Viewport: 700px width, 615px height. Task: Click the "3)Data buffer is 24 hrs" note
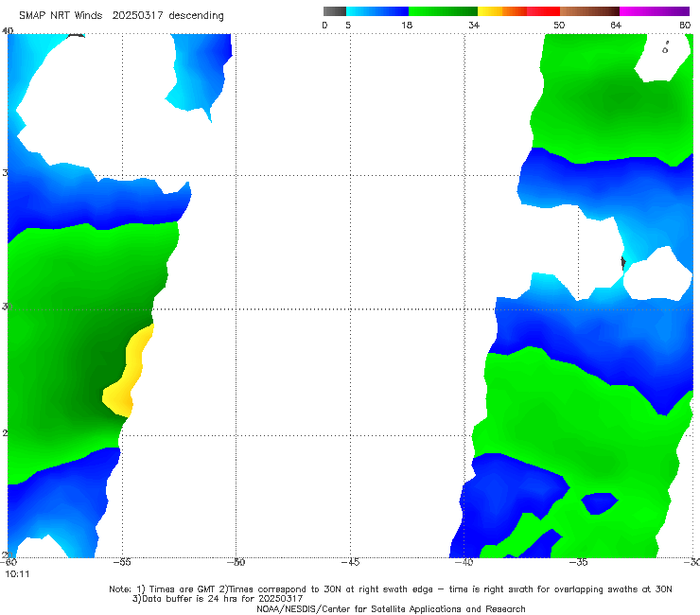[218, 599]
